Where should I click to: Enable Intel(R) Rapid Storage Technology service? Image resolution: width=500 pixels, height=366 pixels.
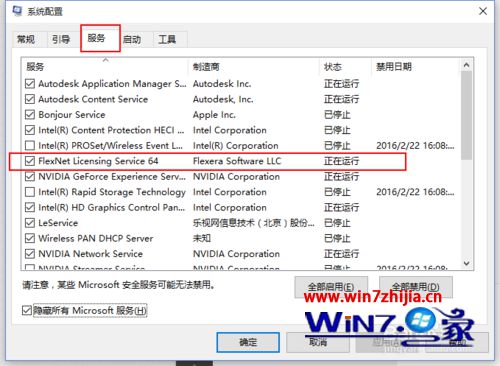coord(30,192)
